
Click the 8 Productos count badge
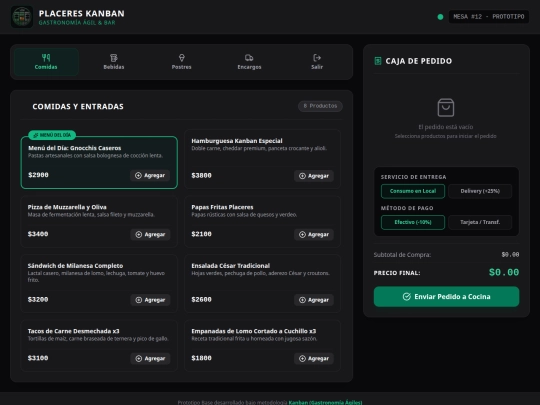click(320, 106)
